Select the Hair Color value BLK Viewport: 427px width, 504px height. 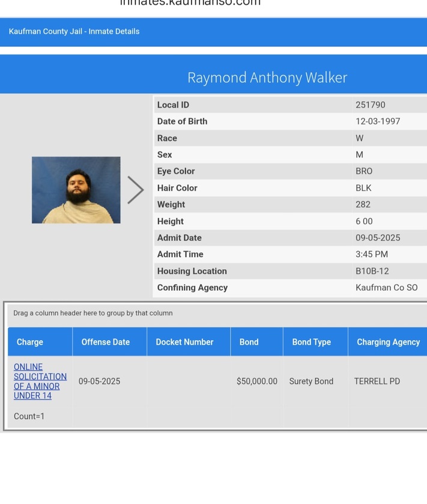pyautogui.click(x=363, y=187)
